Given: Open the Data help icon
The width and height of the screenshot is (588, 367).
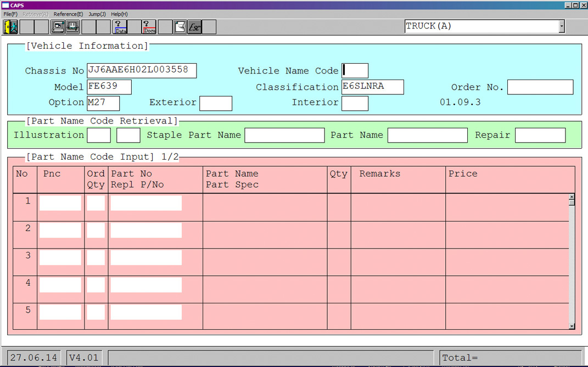Looking at the screenshot, I should (x=120, y=26).
